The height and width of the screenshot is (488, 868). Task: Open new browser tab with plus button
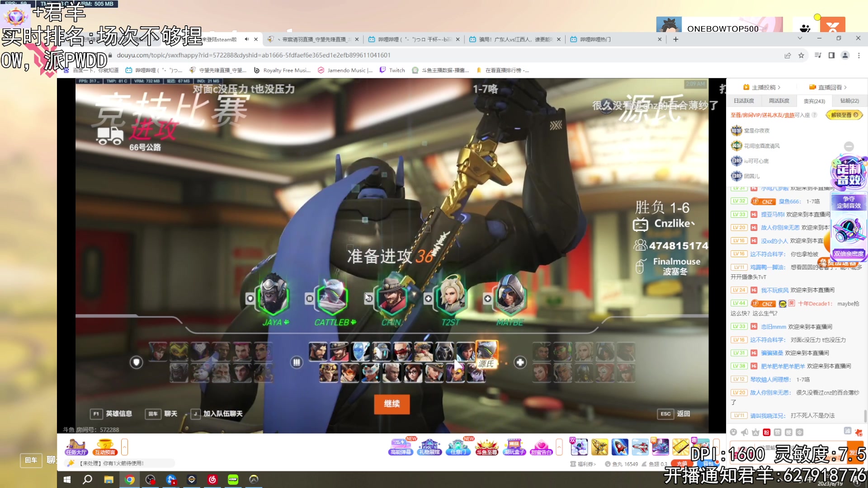[x=675, y=39]
